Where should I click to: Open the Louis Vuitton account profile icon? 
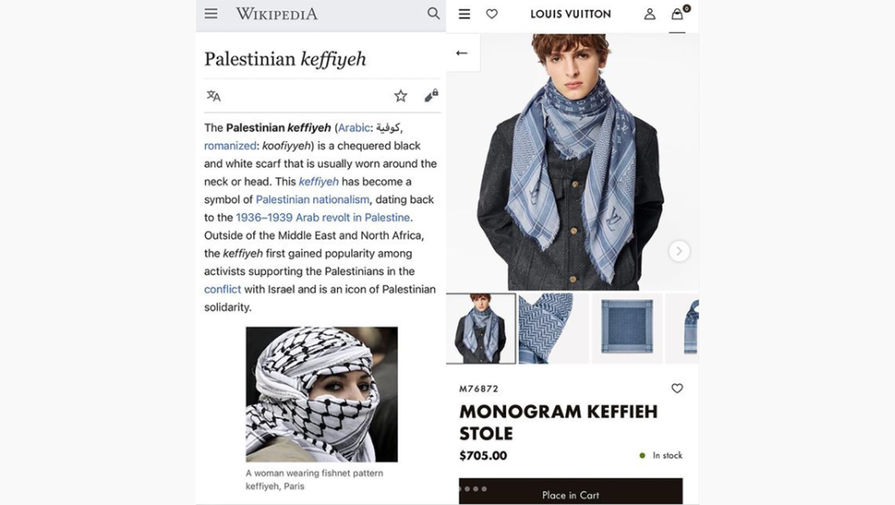click(x=650, y=14)
